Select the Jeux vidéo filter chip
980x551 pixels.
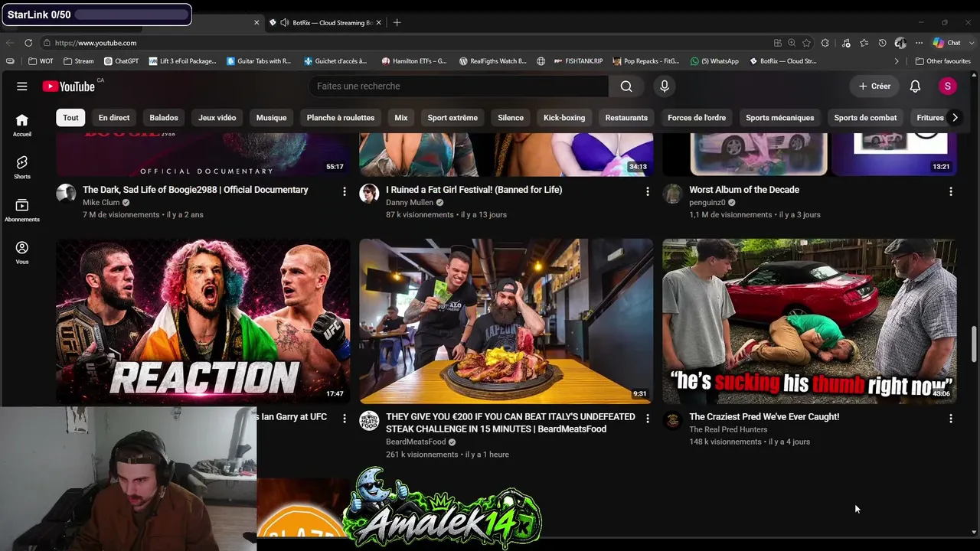[217, 118]
